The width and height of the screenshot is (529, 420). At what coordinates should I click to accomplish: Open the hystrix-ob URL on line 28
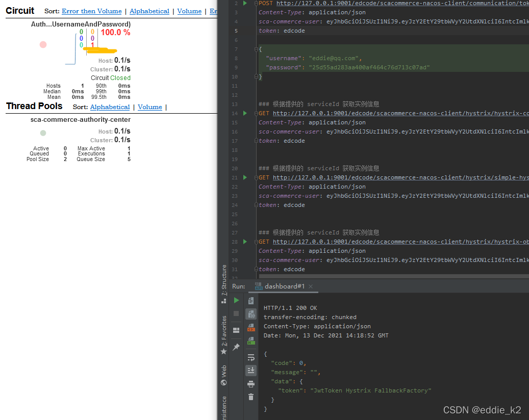401,242
